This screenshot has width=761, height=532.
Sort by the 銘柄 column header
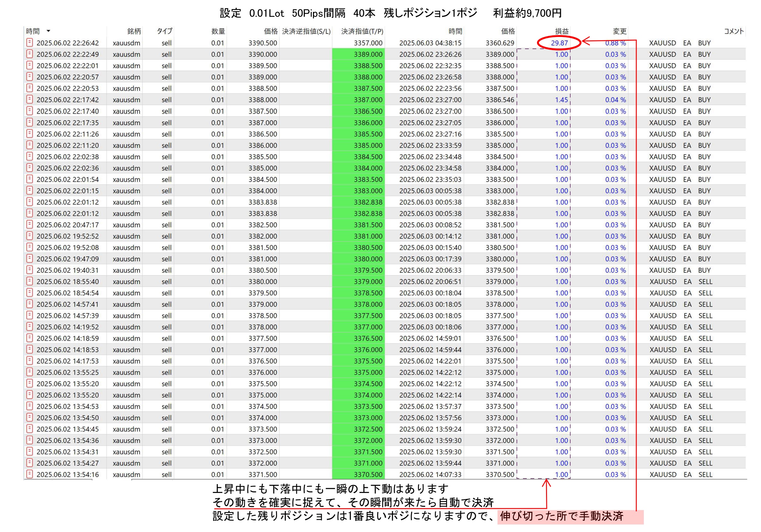[134, 31]
